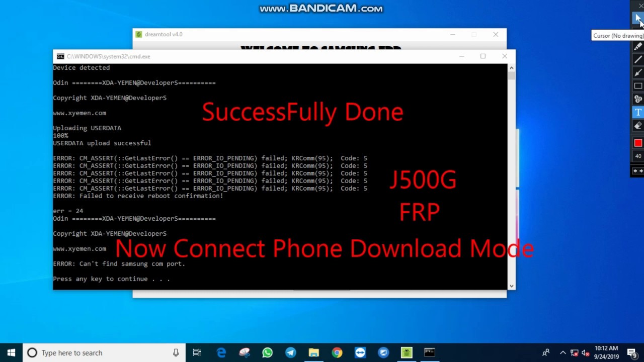Screen dimensions: 644x362
Task: Select the eraser tool
Action: click(638, 126)
